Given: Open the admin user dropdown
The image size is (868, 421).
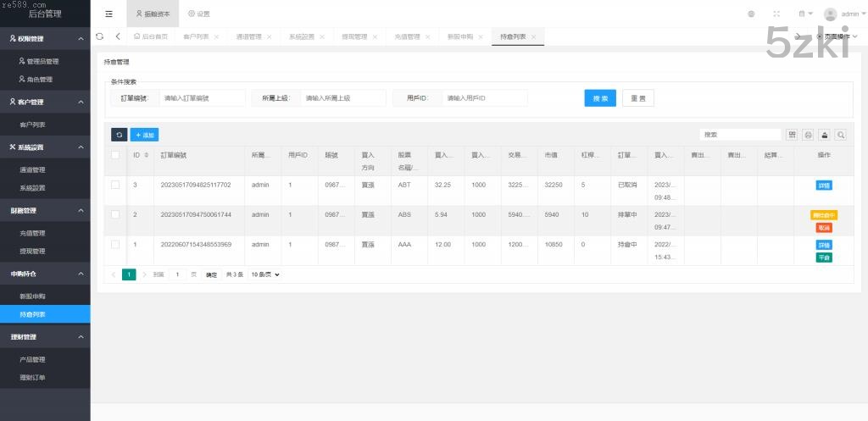Looking at the screenshot, I should (x=842, y=14).
